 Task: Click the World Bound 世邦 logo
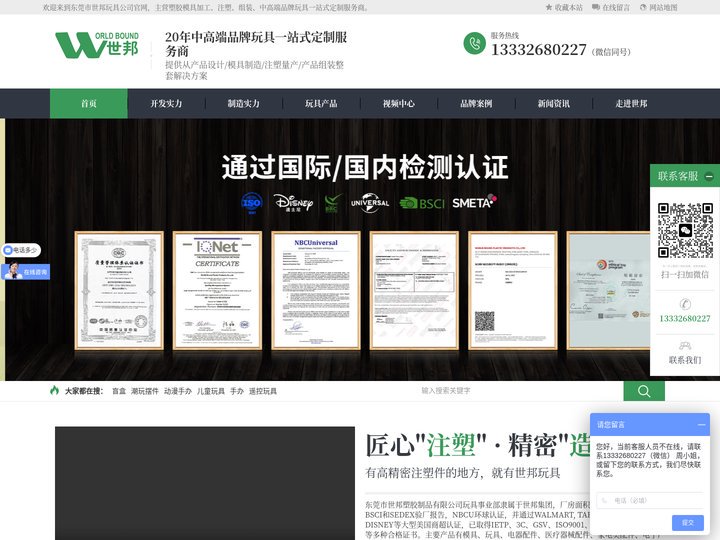(x=97, y=45)
